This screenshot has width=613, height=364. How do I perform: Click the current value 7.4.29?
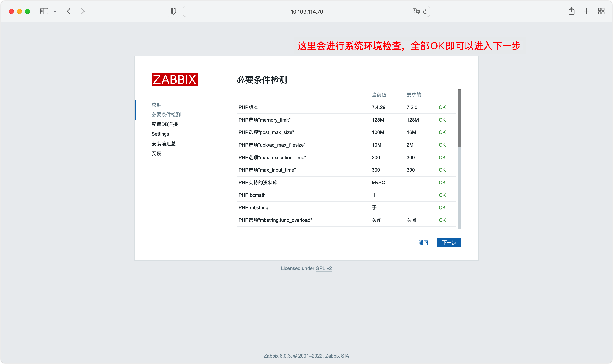pos(378,107)
